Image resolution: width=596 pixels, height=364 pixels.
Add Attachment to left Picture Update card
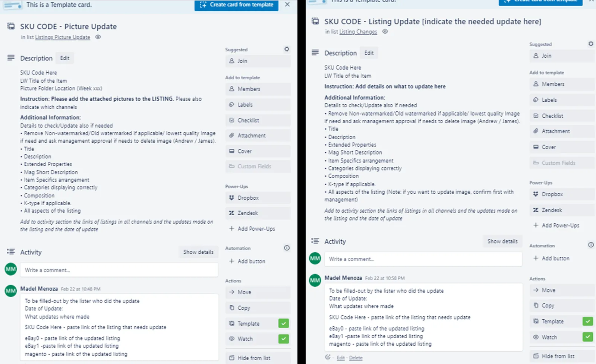(258, 136)
